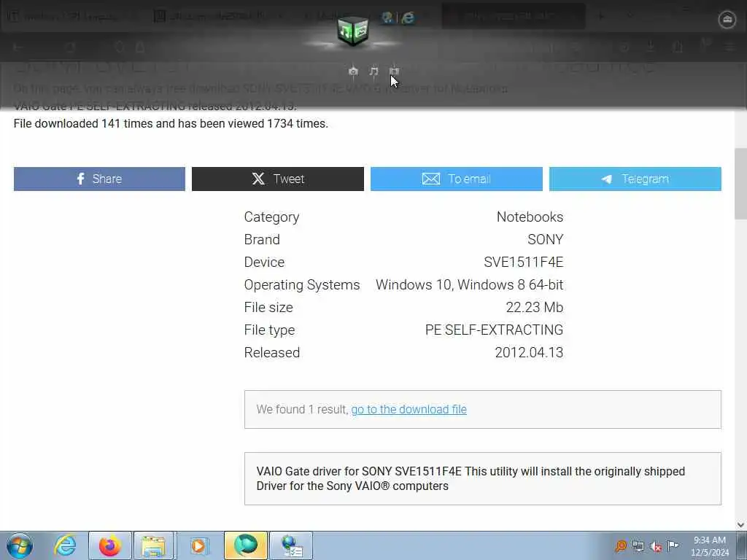Open Windows Explorer from the taskbar
Screen dimensions: 747x560
(153, 545)
